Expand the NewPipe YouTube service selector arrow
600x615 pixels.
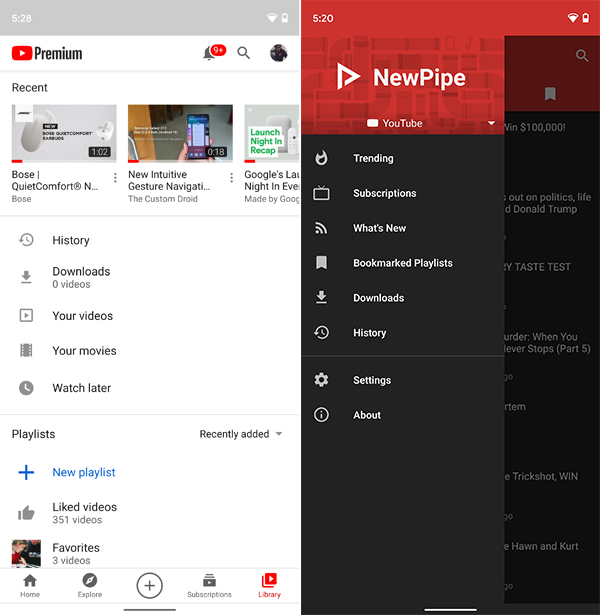(x=491, y=123)
